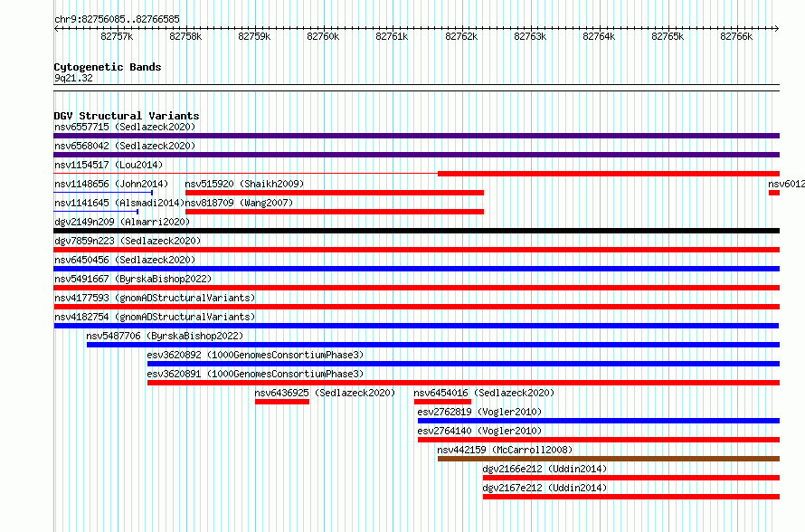805x532 pixels.
Task: Click the 82758k ruler tick label
Action: pyautogui.click(x=185, y=36)
